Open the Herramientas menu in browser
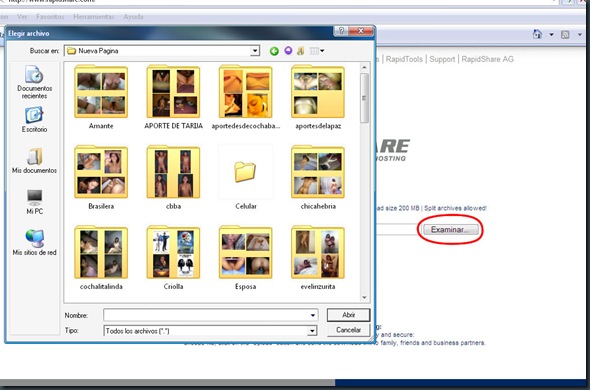Image resolution: width=590 pixels, height=390 pixels. [94, 17]
